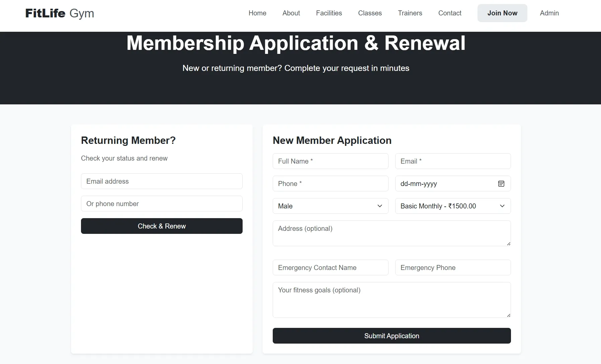The width and height of the screenshot is (601, 364).
Task: Go to the Facilities page
Action: [329, 13]
